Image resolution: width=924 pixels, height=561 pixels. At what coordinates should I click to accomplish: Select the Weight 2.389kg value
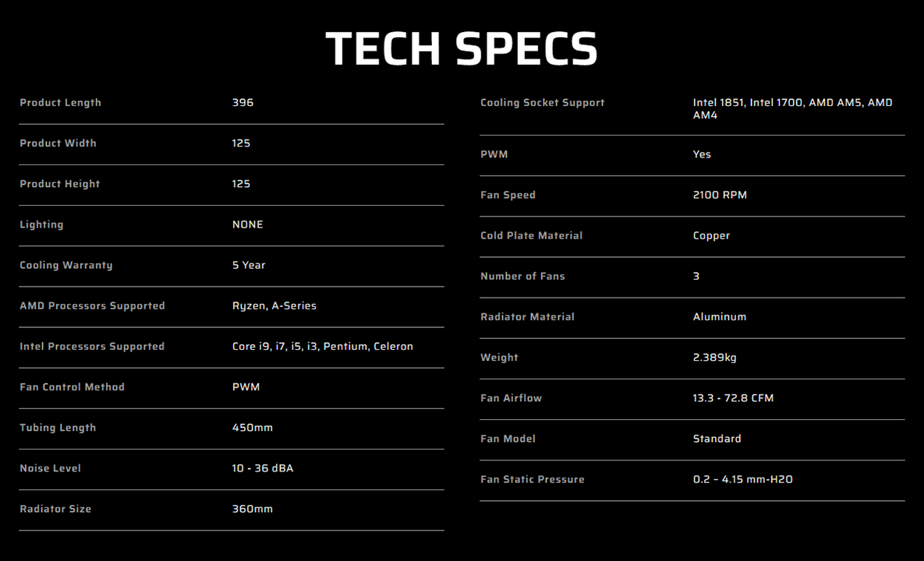click(714, 358)
